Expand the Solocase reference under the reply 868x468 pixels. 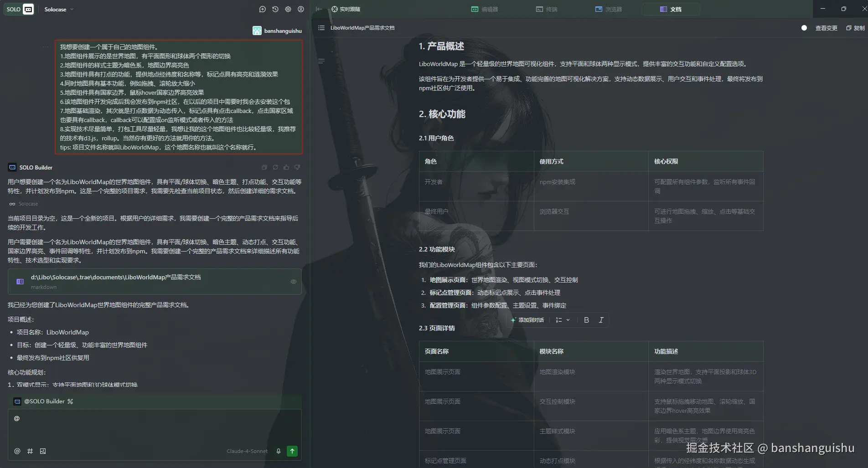click(x=24, y=204)
